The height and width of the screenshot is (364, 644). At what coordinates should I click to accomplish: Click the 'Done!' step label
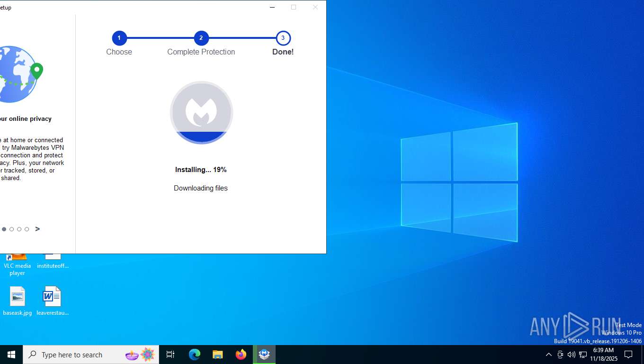[x=283, y=52]
